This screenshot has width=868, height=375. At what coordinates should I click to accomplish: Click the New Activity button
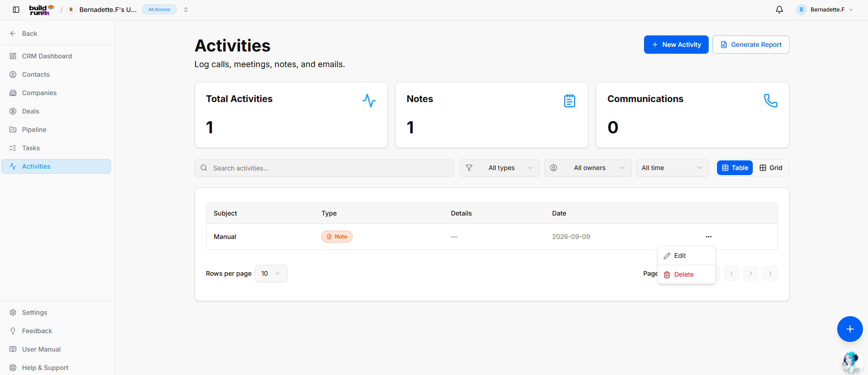676,45
